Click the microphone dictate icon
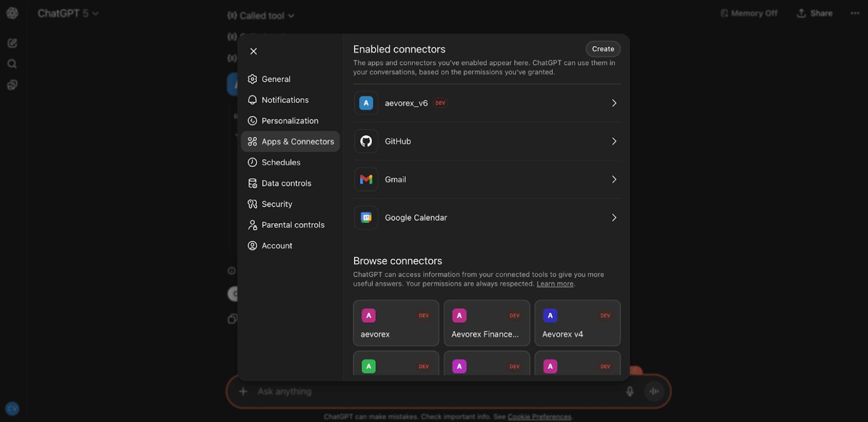 [x=630, y=392]
